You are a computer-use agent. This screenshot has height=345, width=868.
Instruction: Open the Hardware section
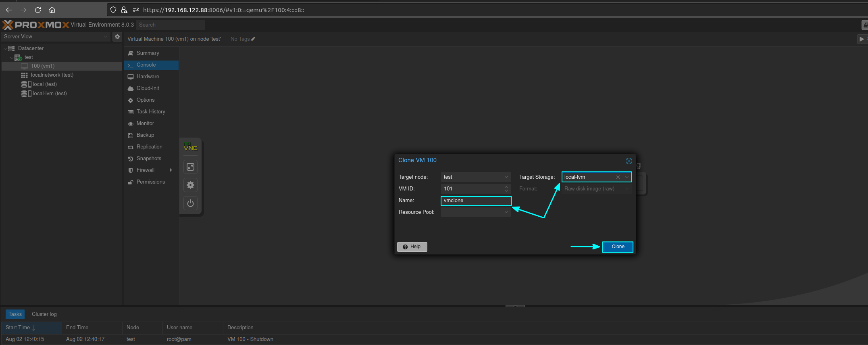(151, 77)
